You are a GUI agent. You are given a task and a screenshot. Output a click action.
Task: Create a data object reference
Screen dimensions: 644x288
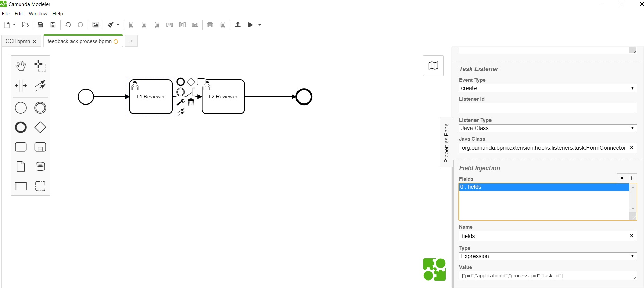[x=21, y=166]
